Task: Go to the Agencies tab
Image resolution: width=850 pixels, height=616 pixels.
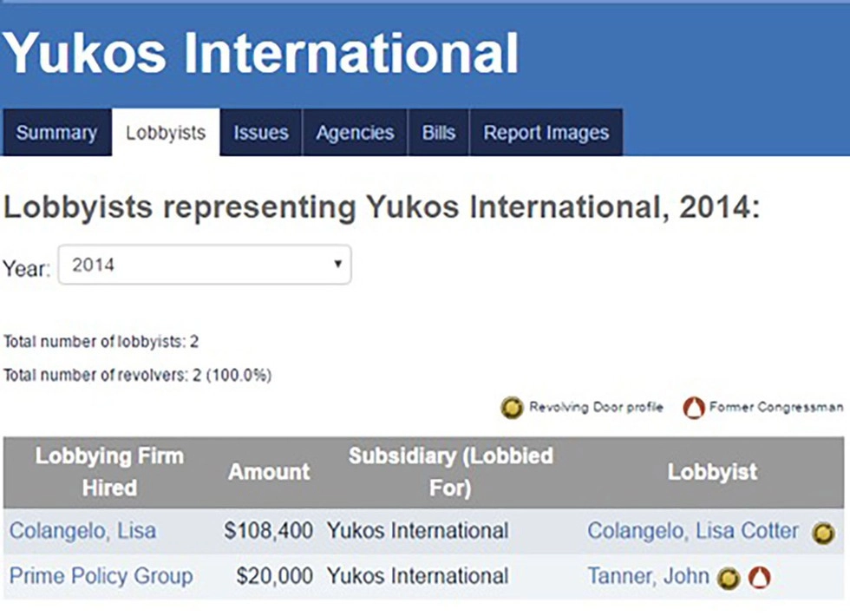Action: 355,133
